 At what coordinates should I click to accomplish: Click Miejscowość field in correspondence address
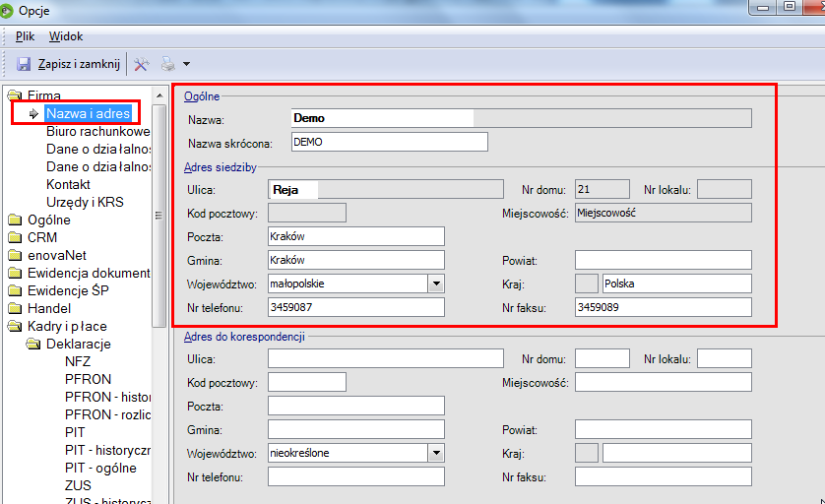click(664, 383)
